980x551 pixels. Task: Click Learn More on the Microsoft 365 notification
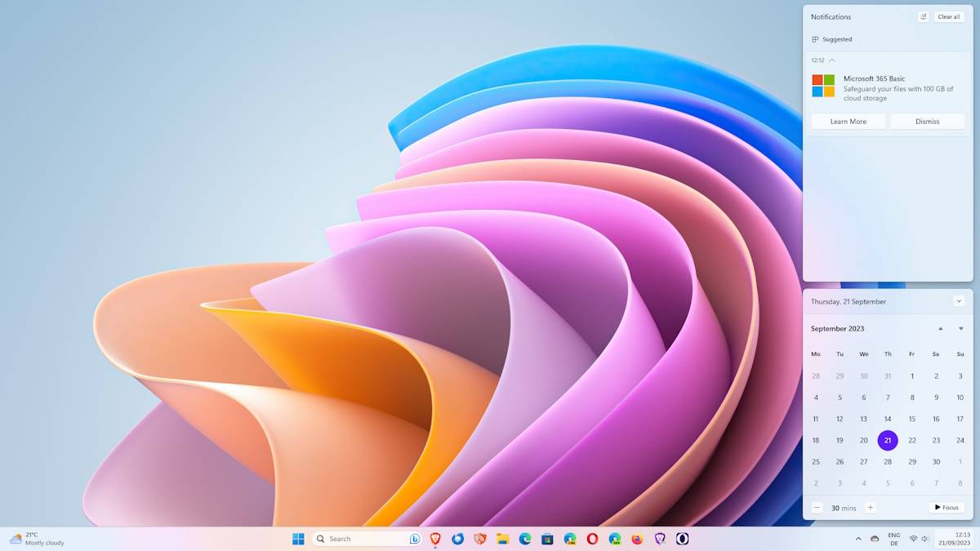tap(848, 121)
